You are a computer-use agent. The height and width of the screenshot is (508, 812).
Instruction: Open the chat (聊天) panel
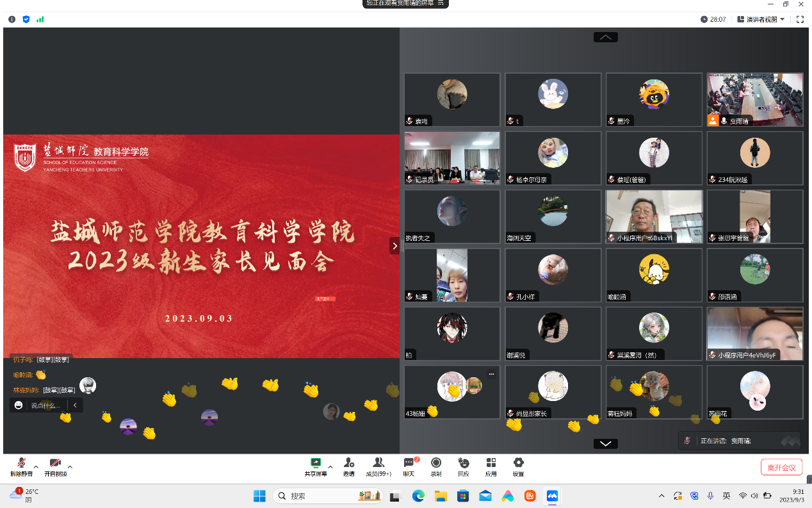(x=409, y=466)
